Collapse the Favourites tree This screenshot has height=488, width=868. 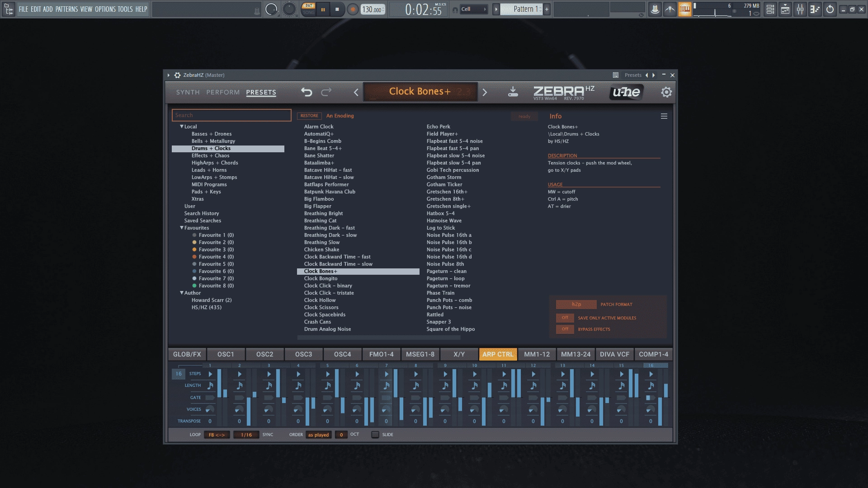(182, 228)
